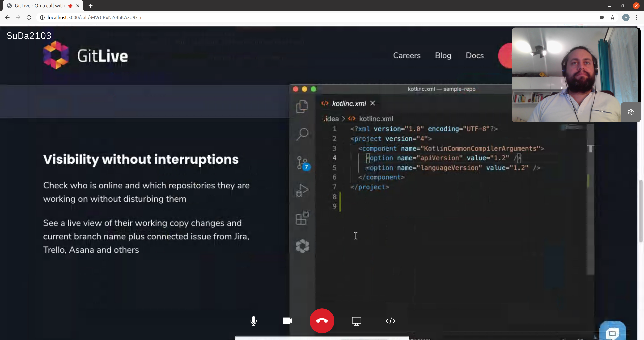644x340 pixels.
Task: View site information icon in address bar
Action: pos(42,17)
